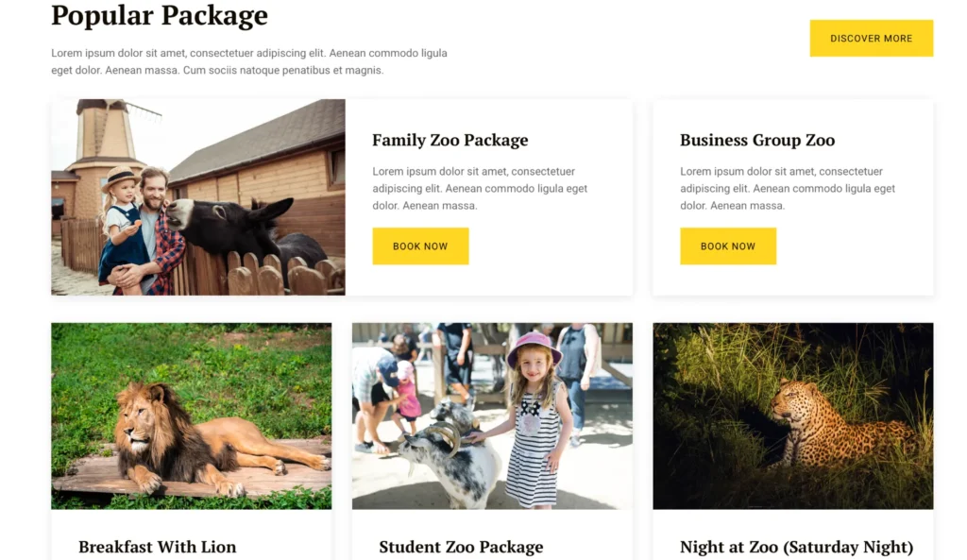Book the Family Zoo Package
Screen dimensions: 967x560
coord(420,246)
